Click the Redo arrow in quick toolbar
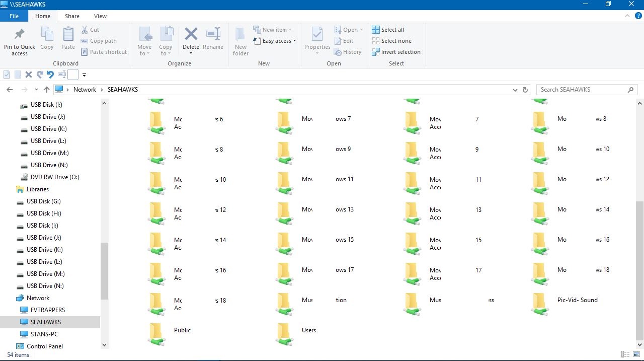644x361 pixels. tap(40, 75)
